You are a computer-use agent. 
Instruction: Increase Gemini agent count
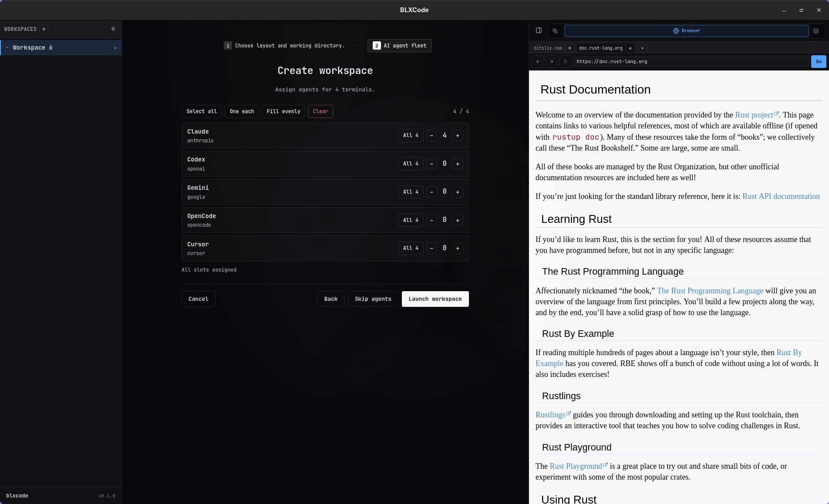[x=458, y=192]
